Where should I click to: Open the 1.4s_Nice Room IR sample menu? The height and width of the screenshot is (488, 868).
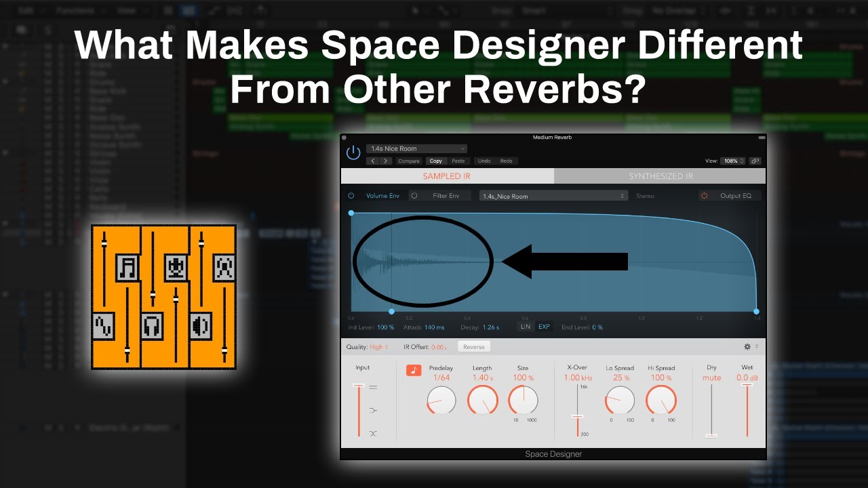tap(554, 196)
